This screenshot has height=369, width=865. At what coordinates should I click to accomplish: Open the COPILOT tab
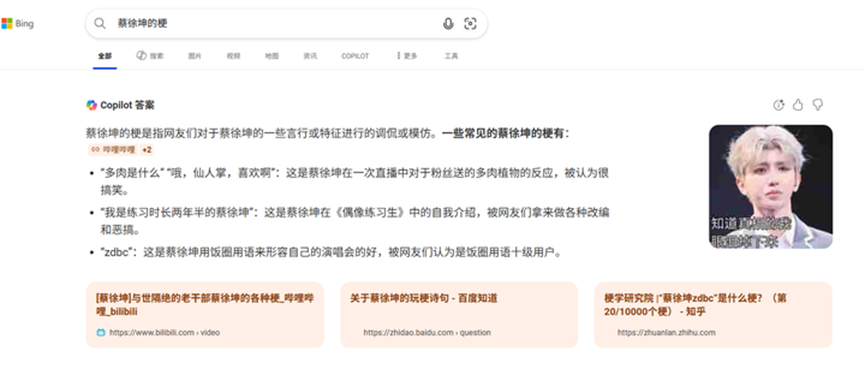click(x=355, y=56)
